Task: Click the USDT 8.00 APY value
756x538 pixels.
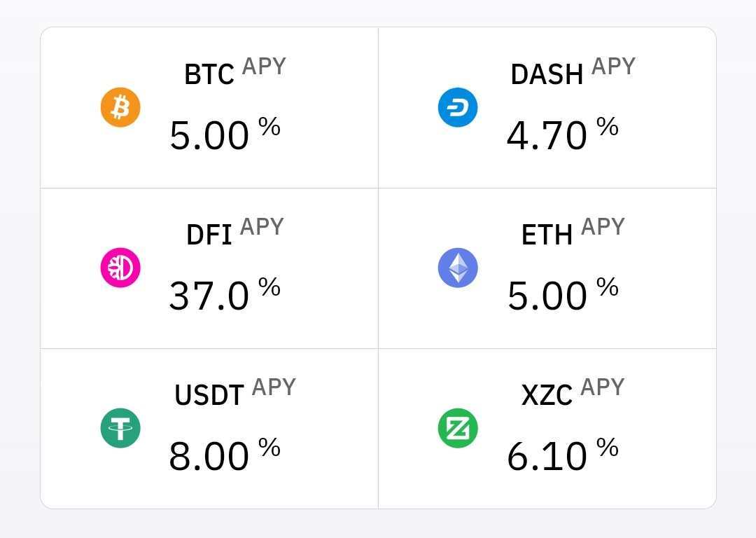Action: pyautogui.click(x=209, y=456)
